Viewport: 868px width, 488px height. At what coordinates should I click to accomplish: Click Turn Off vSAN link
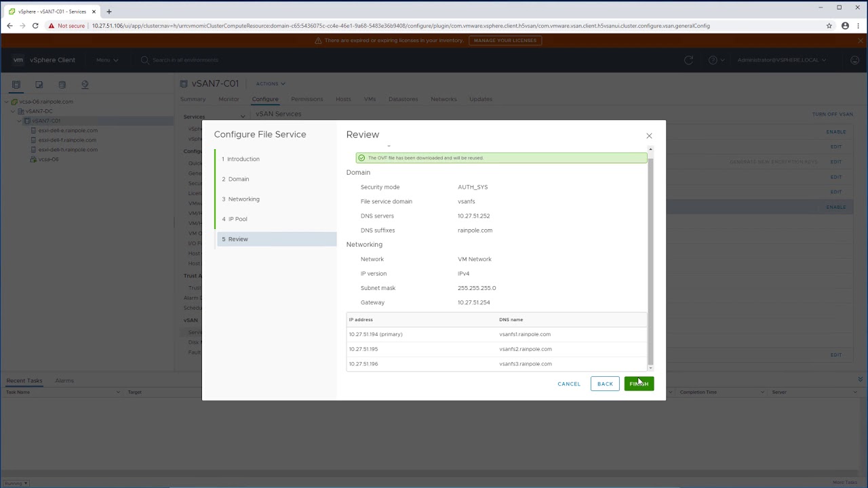pos(833,114)
